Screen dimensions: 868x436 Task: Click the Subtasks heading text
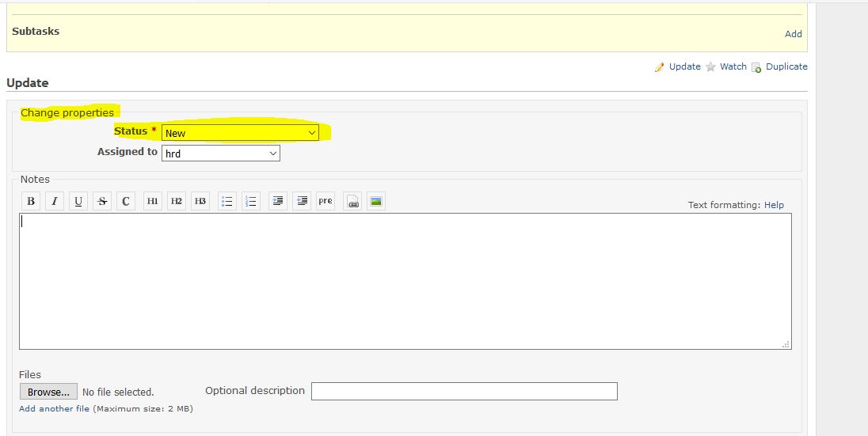point(36,32)
